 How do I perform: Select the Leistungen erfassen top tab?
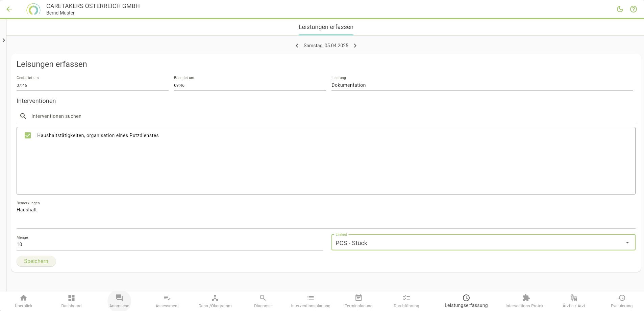tap(326, 27)
